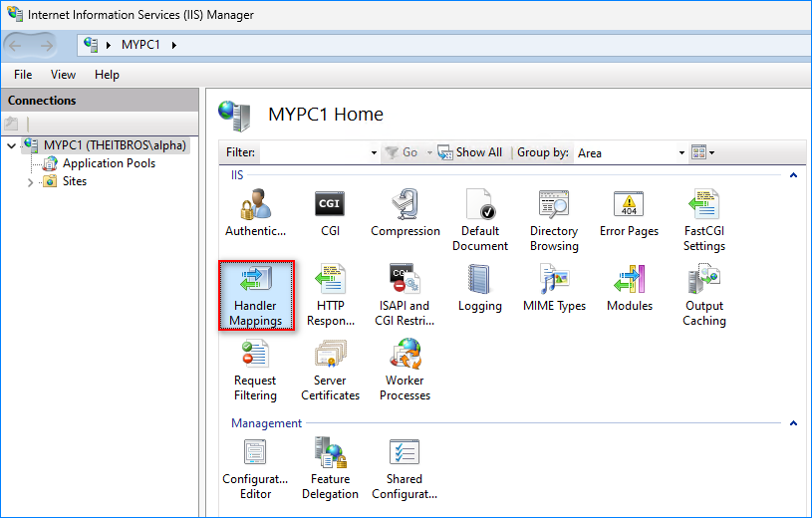This screenshot has height=518, width=812.
Task: Click the Forward navigation arrow
Action: coord(47,46)
